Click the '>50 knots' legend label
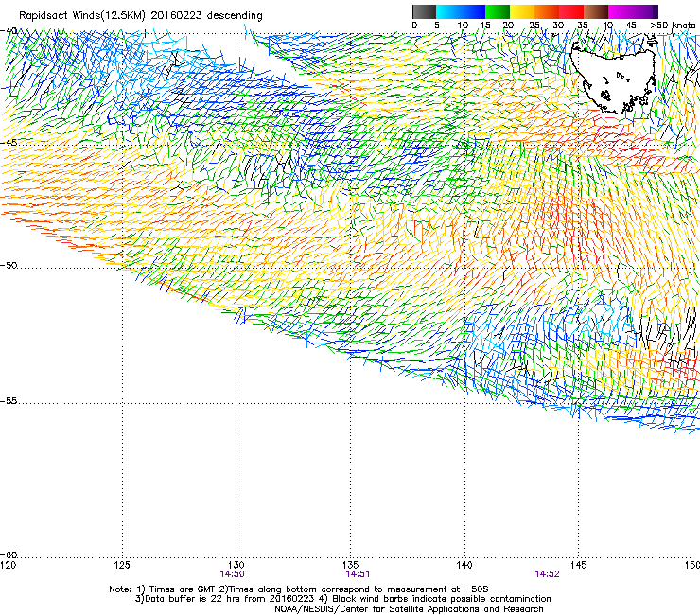700x615 pixels. coord(673,26)
